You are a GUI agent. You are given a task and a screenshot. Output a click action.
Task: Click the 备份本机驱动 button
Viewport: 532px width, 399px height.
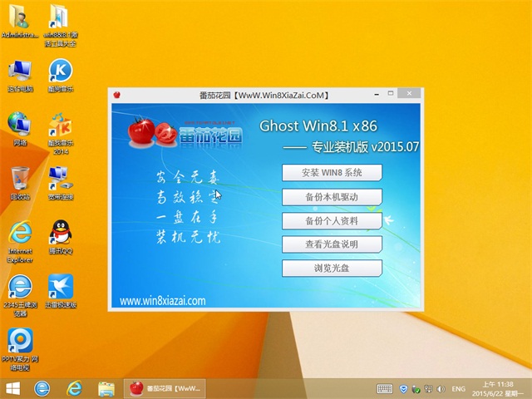pyautogui.click(x=332, y=197)
